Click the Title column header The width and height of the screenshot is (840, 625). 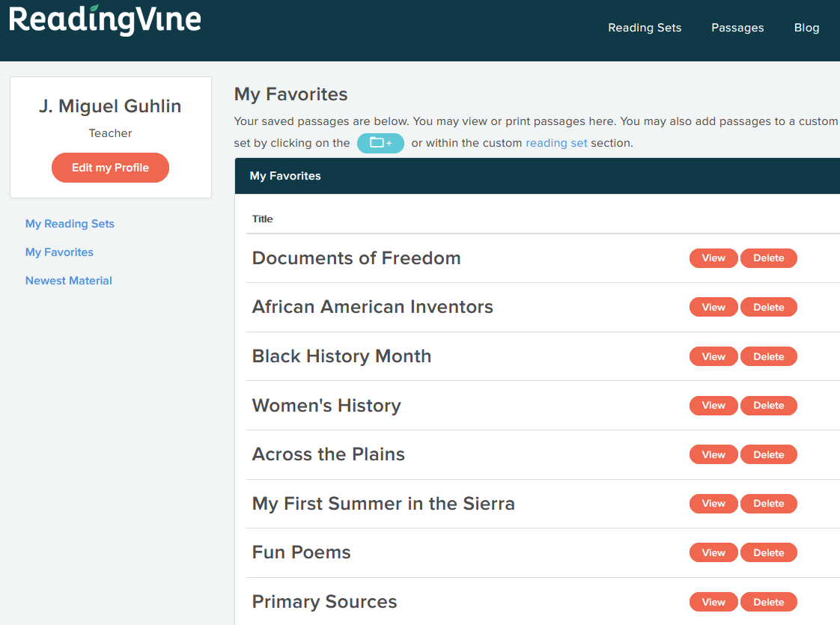263,219
